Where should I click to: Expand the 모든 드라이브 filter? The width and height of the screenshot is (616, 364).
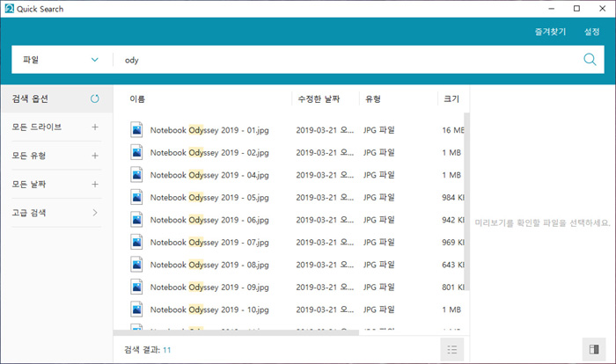(x=95, y=127)
